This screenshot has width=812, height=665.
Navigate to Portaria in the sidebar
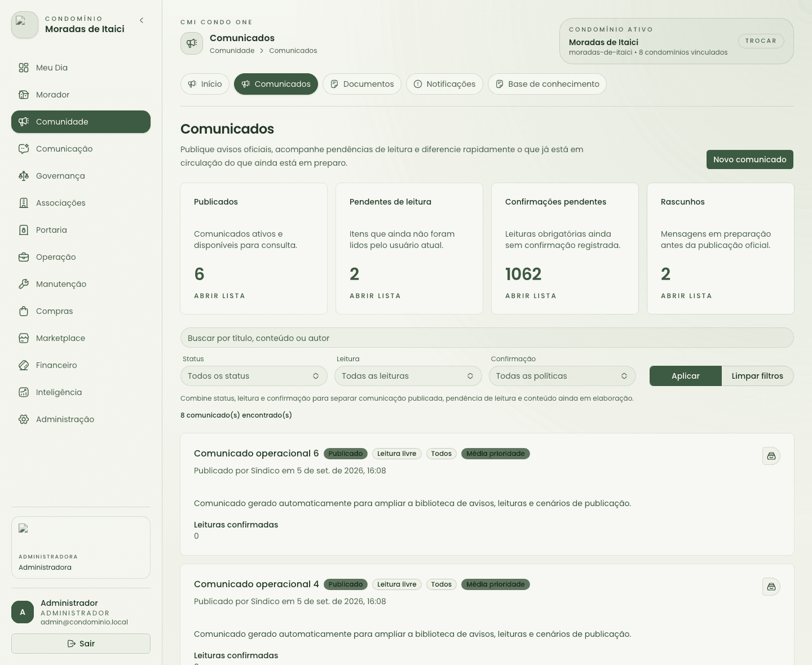(x=81, y=230)
